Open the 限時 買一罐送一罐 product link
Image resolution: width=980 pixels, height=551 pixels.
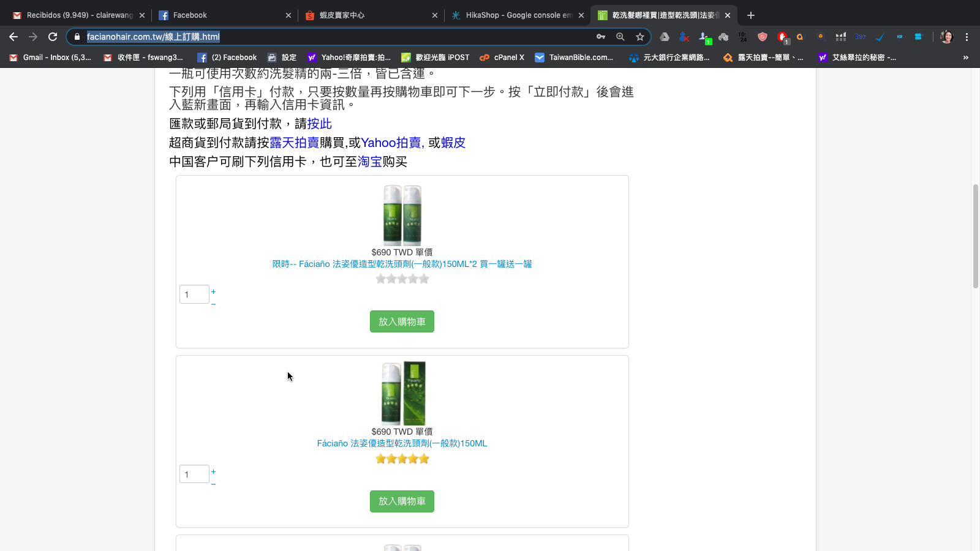pos(402,264)
